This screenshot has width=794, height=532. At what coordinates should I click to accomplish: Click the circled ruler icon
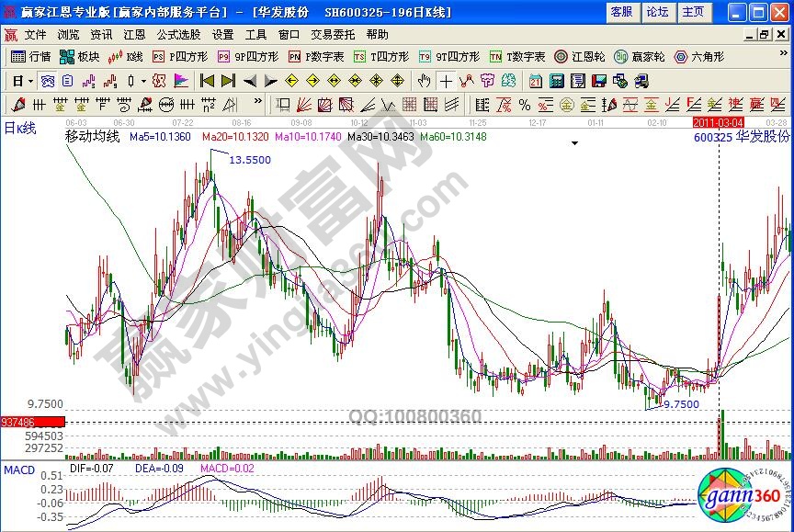(x=166, y=106)
